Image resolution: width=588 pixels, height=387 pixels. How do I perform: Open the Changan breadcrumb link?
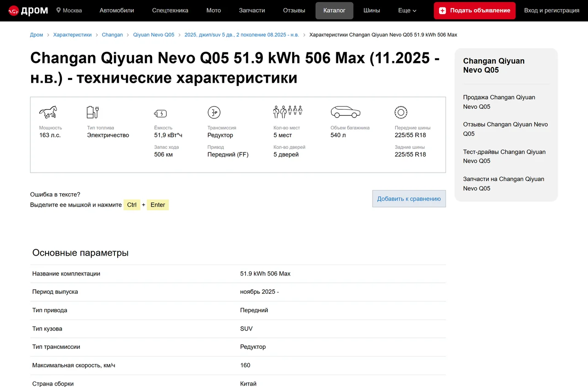[x=113, y=35]
